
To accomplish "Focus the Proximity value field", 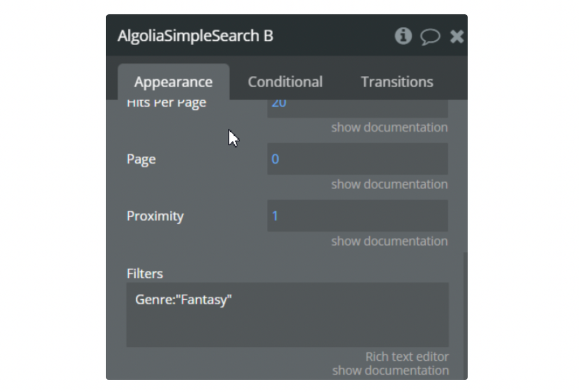I will coord(357,216).
